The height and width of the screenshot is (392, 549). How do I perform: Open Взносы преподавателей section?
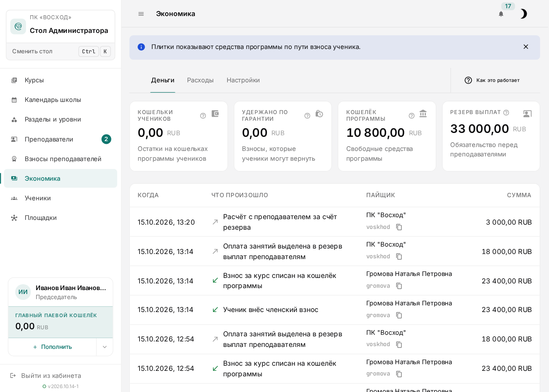coord(60,159)
